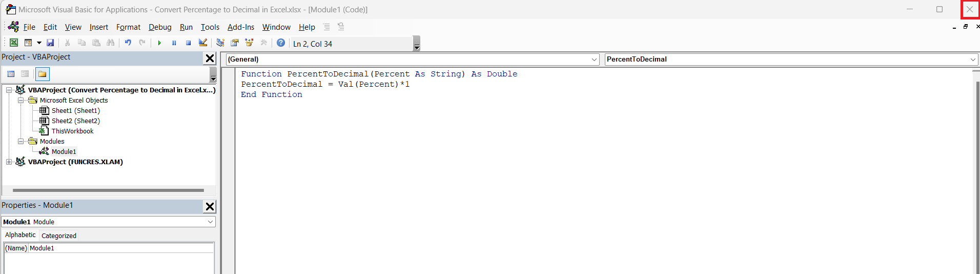Click the Indent icon beside Help
This screenshot has width=980, height=274.
pyautogui.click(x=326, y=27)
